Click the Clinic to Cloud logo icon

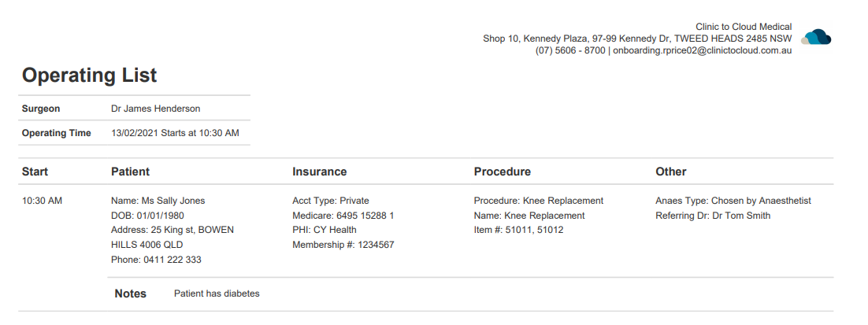pyautogui.click(x=816, y=37)
